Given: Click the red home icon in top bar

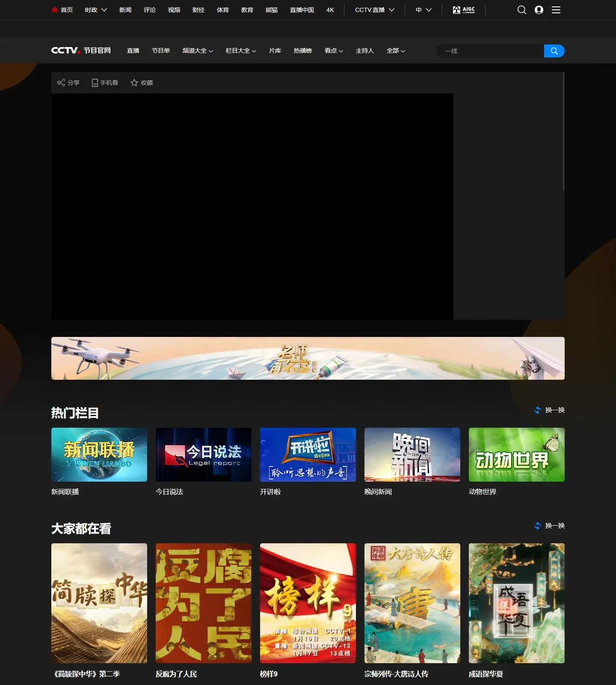Looking at the screenshot, I should coord(55,9).
